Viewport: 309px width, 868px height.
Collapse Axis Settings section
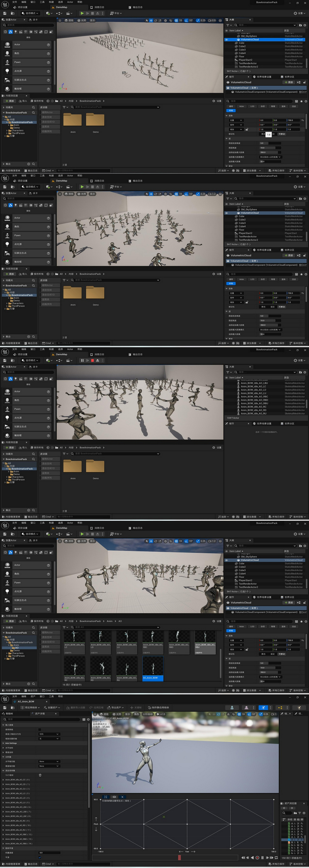click(x=3, y=743)
